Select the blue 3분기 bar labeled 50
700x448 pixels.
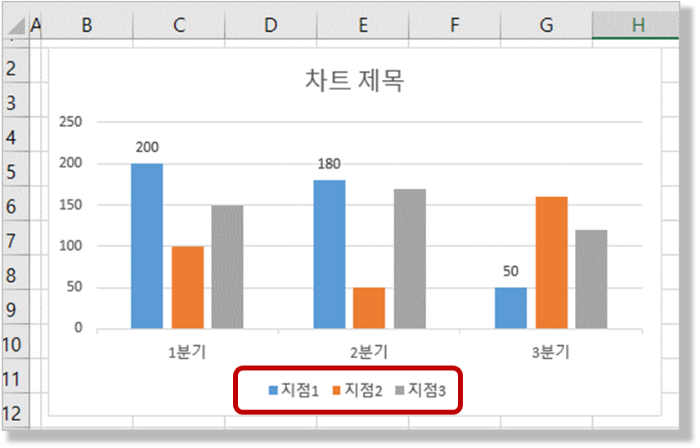pos(511,308)
